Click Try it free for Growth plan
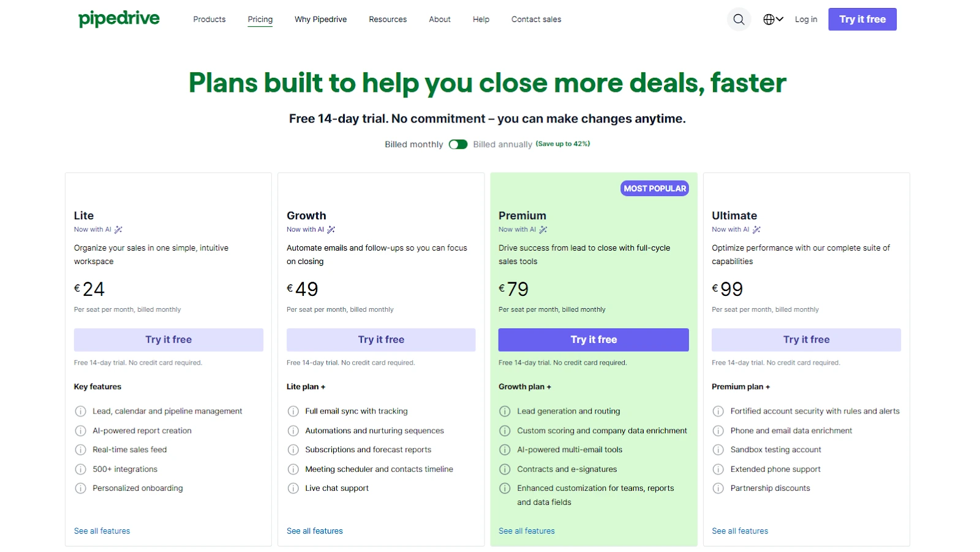 (381, 340)
